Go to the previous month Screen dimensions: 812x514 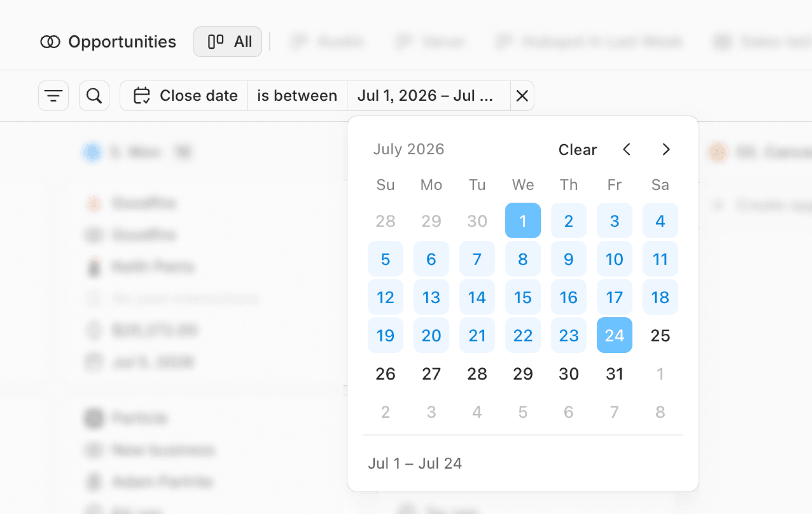click(626, 149)
